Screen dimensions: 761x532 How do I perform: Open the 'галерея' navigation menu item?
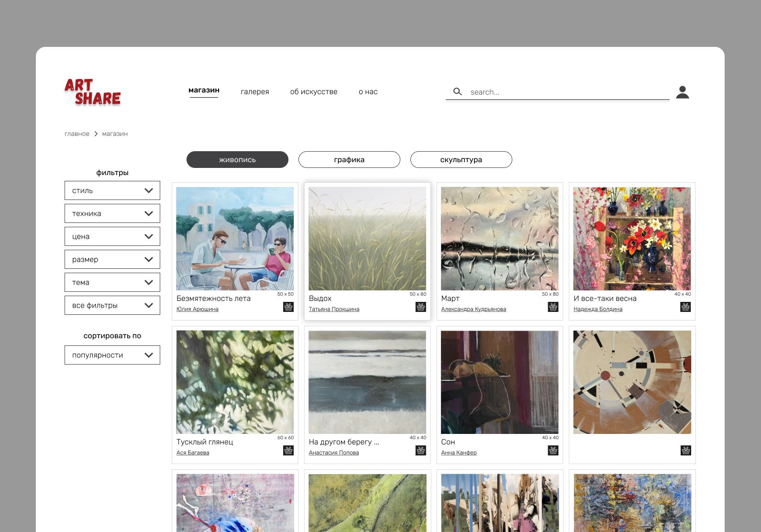[254, 92]
